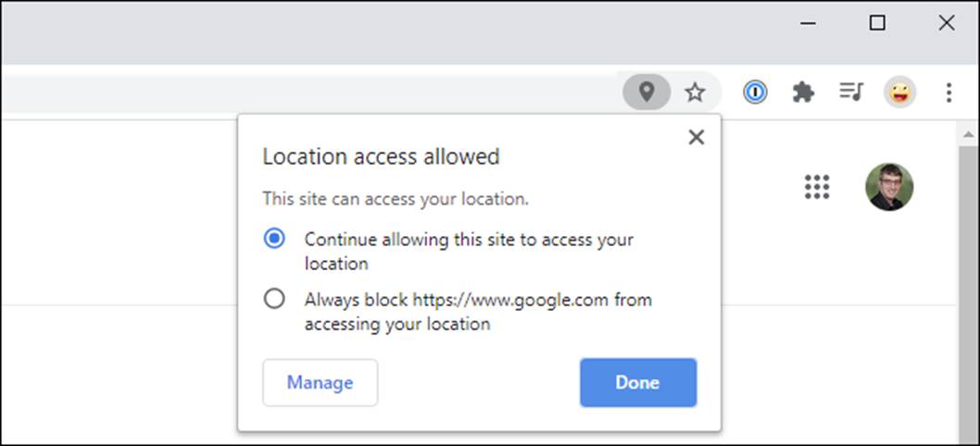Open the Extensions puzzle-piece menu
This screenshot has height=446, width=980.
803,92
